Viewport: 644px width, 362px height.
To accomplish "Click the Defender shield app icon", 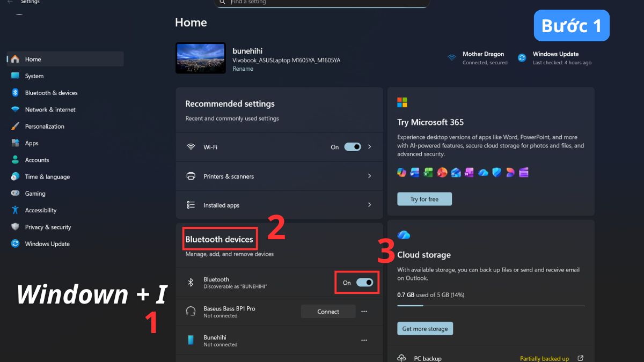I will click(x=497, y=172).
